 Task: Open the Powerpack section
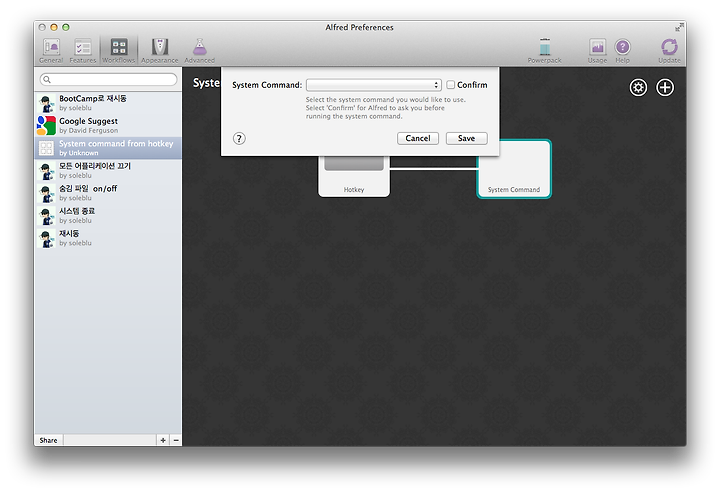tap(544, 50)
